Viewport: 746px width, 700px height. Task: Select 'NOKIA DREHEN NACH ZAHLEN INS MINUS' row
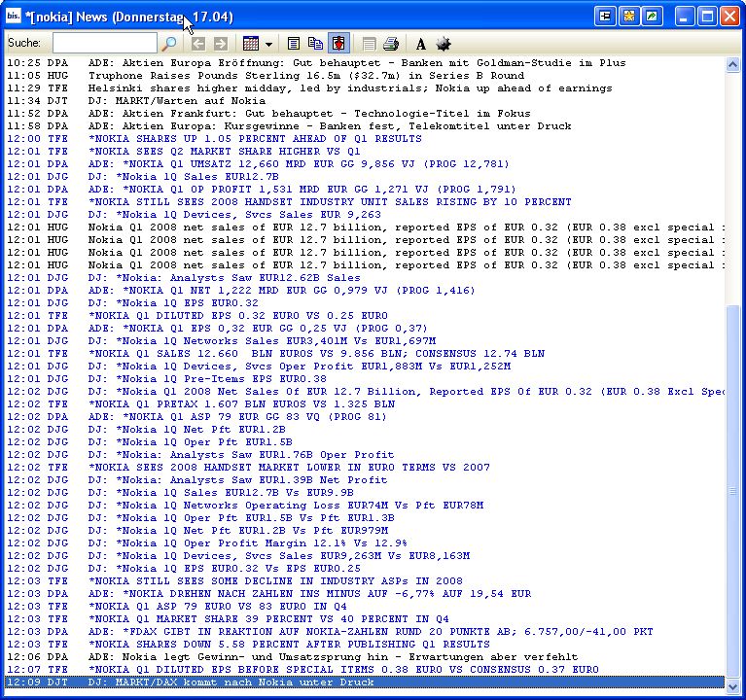coord(366,593)
